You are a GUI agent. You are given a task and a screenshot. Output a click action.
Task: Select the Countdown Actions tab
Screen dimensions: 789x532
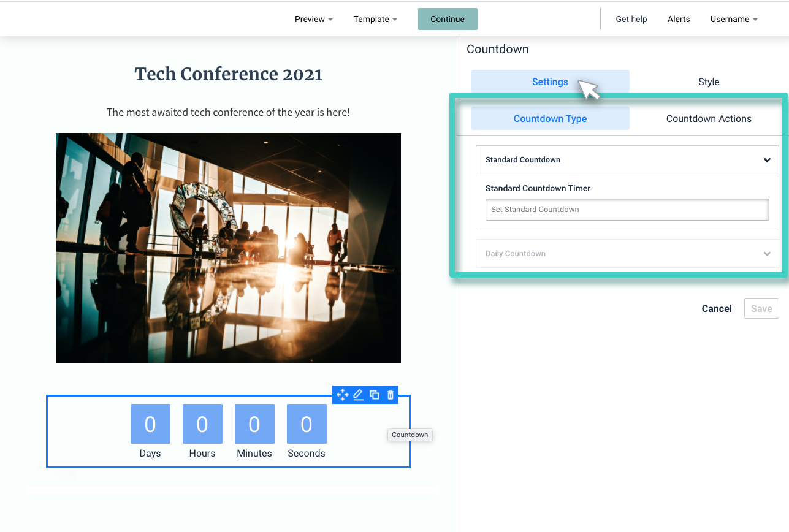coord(709,118)
